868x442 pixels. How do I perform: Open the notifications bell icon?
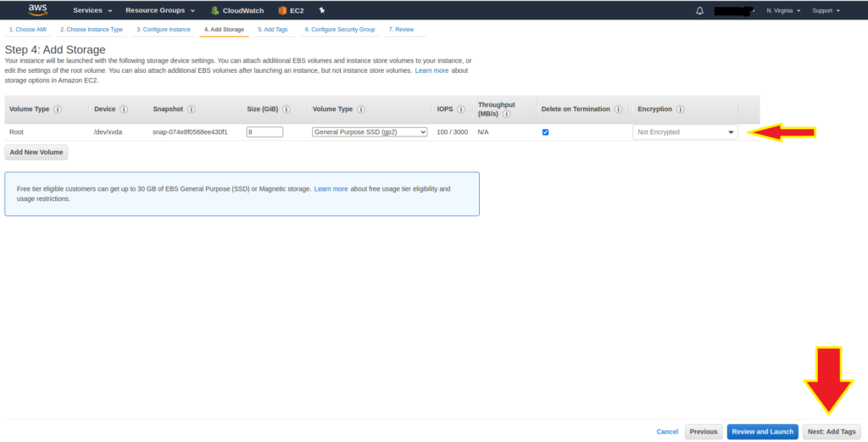click(699, 11)
